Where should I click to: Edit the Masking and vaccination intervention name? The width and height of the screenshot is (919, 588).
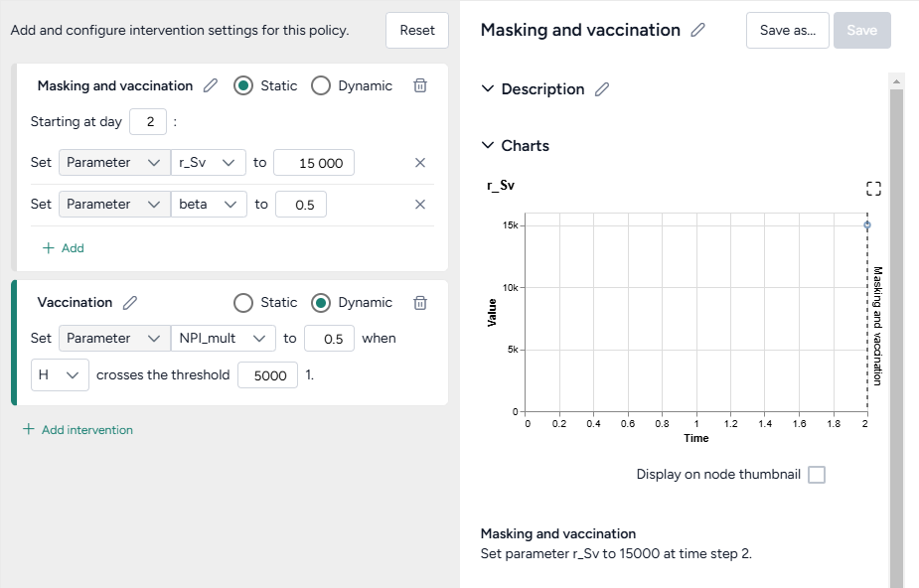coord(211,85)
